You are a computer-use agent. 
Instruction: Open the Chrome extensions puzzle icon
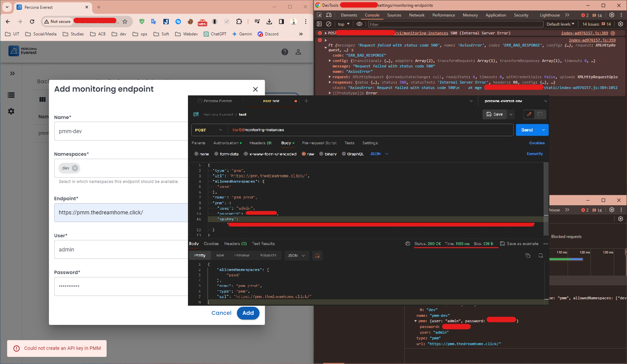[239, 22]
